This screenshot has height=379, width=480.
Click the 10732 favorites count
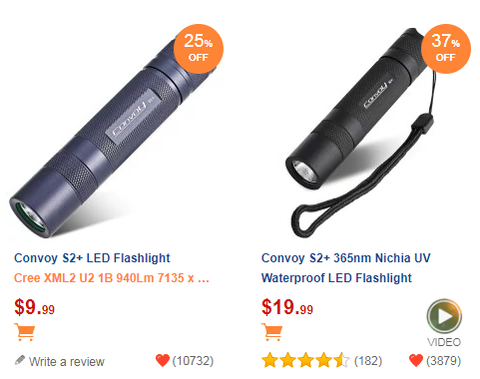coord(193,361)
